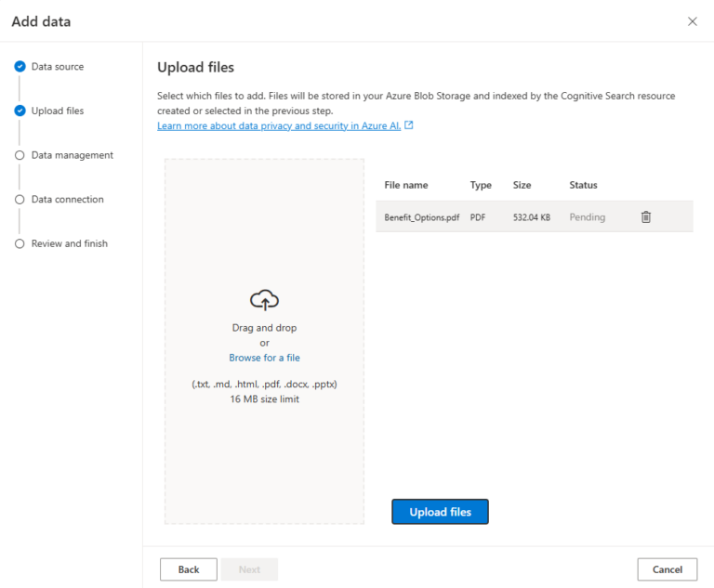The height and width of the screenshot is (588, 714).
Task: Close the Add data dialog
Action: coord(692,21)
